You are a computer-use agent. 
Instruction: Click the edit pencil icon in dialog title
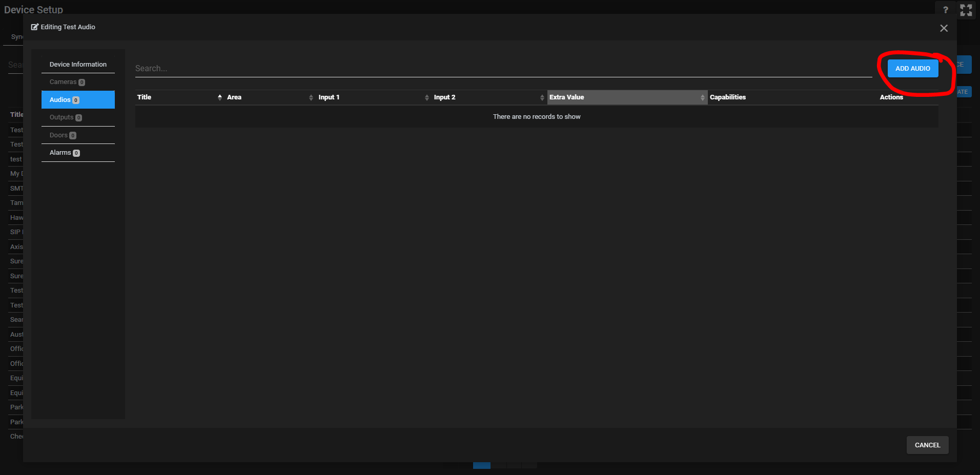35,27
